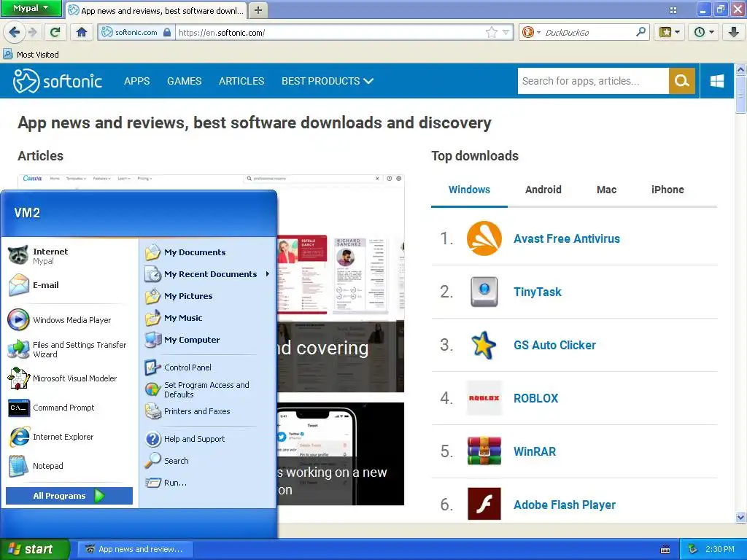Open Printers and Faxes
The image size is (747, 560).
[197, 411]
